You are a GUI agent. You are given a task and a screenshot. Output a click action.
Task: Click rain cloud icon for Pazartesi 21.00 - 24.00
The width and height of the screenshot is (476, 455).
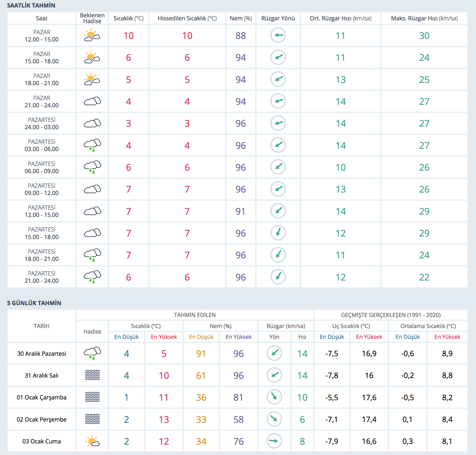(92, 277)
